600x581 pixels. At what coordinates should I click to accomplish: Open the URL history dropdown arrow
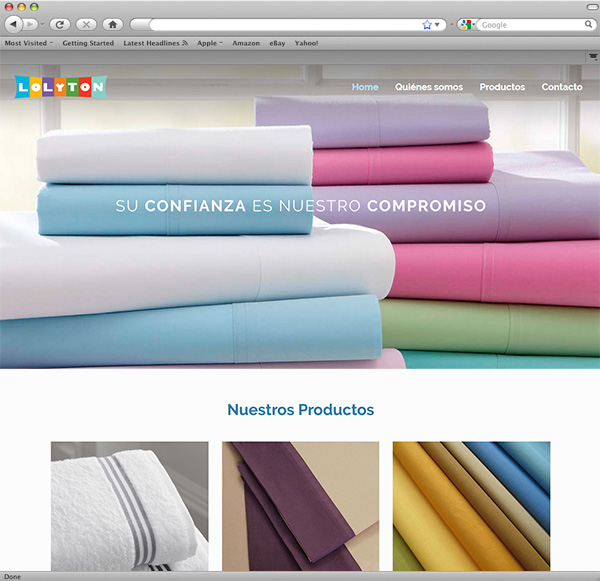tap(437, 24)
